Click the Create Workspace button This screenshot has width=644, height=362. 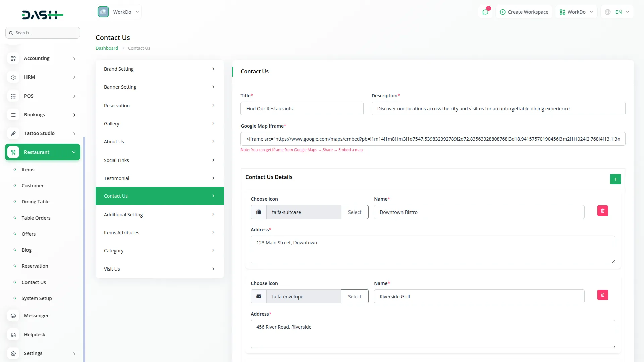(x=524, y=12)
